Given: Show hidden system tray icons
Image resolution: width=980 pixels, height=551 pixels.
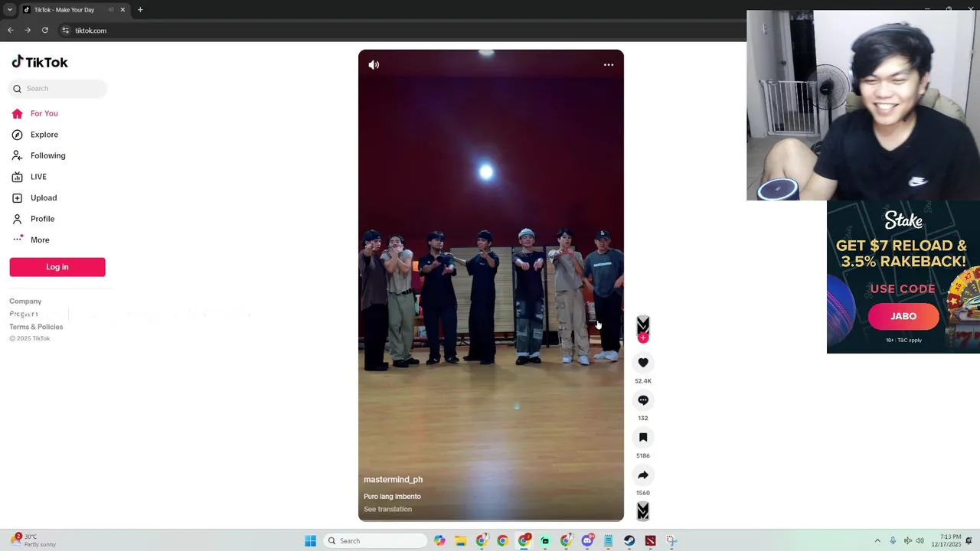Looking at the screenshot, I should tap(877, 541).
